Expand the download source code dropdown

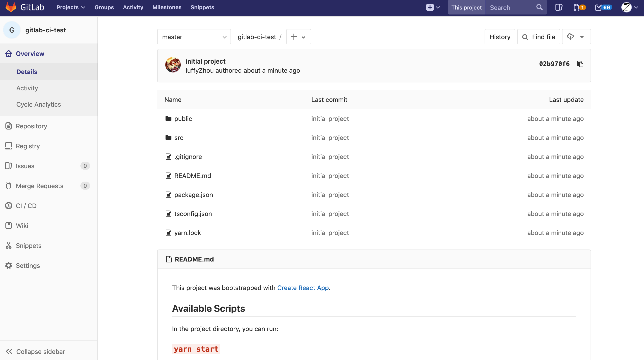576,37
